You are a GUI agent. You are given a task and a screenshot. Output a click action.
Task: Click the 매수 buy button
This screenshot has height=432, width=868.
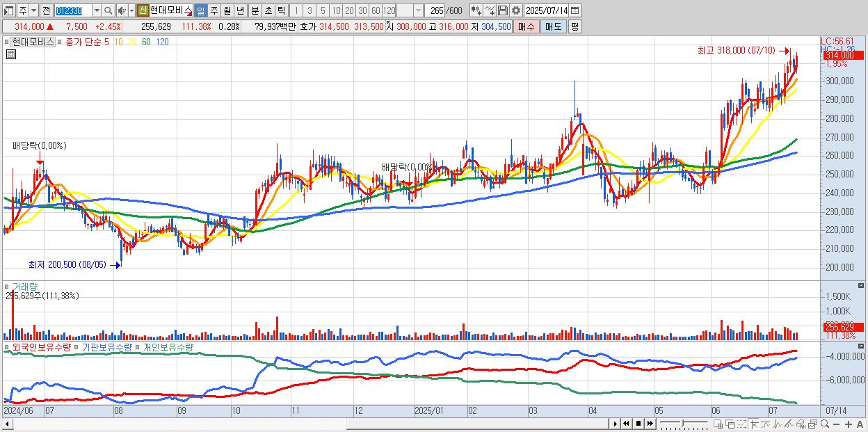click(526, 26)
